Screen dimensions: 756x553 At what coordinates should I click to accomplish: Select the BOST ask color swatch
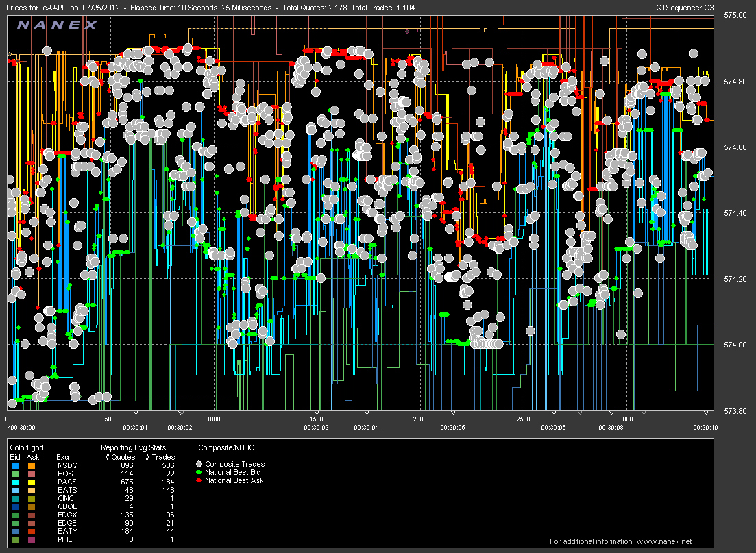(x=32, y=474)
